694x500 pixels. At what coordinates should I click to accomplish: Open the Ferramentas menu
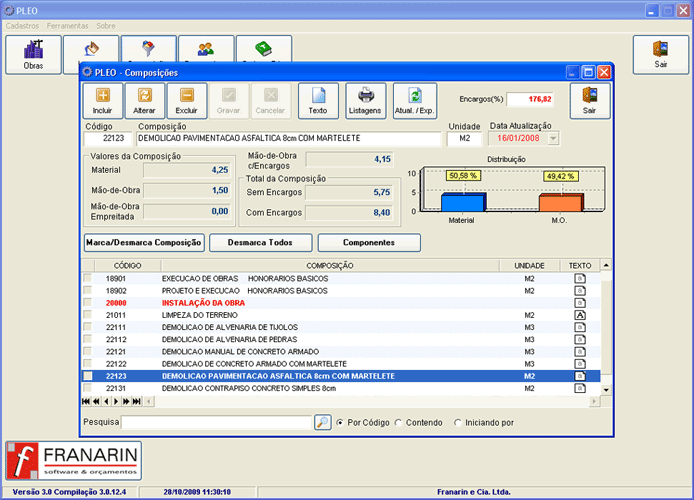point(67,26)
